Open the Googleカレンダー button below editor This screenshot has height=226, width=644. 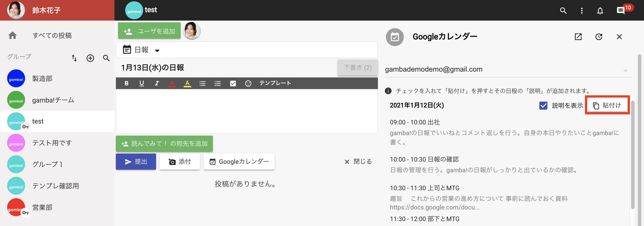[239, 162]
